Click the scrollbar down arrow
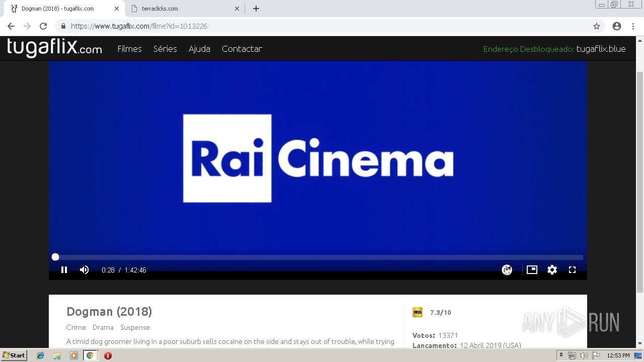 [x=640, y=344]
